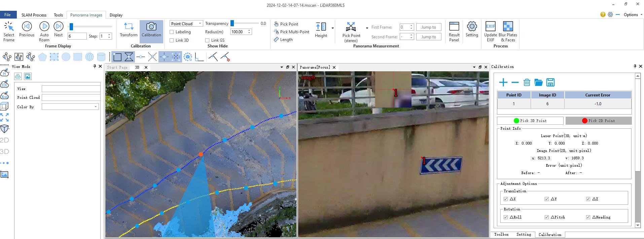Screen dimensions: 644x239
Task: Open the Display ribbon tab
Action: click(116, 15)
